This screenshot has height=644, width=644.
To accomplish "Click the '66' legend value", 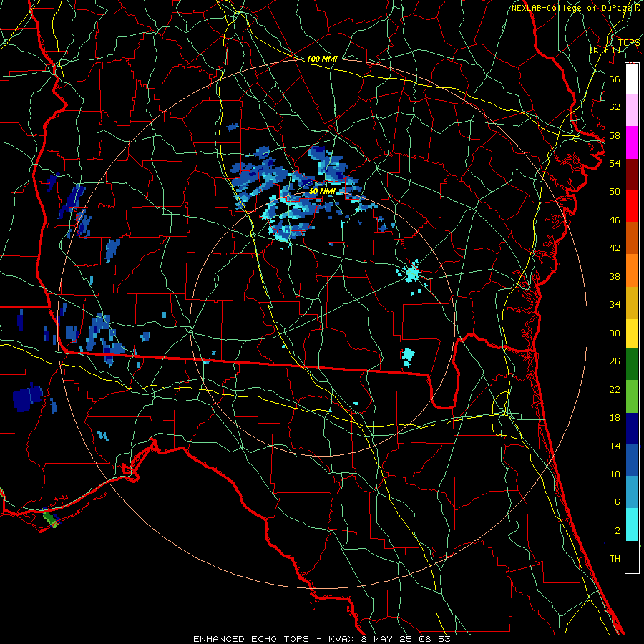I will [x=615, y=79].
